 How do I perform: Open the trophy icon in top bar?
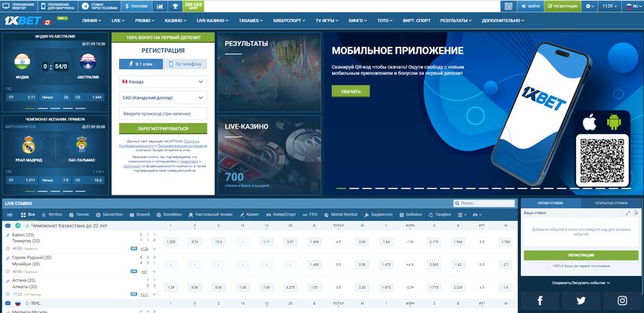coord(175,6)
